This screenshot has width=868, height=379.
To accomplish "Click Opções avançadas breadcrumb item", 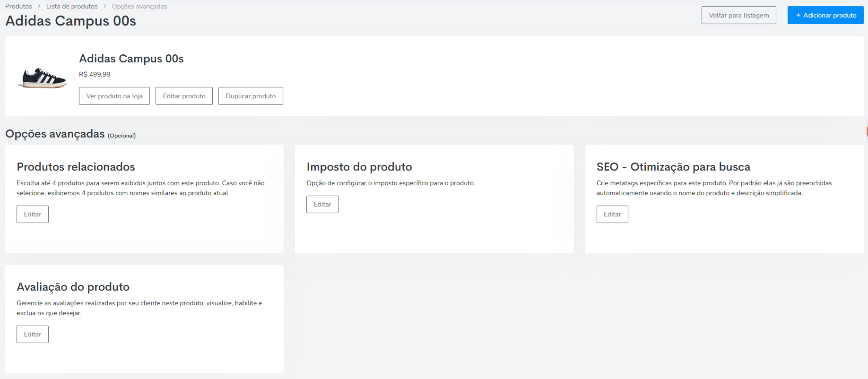I will 139,6.
